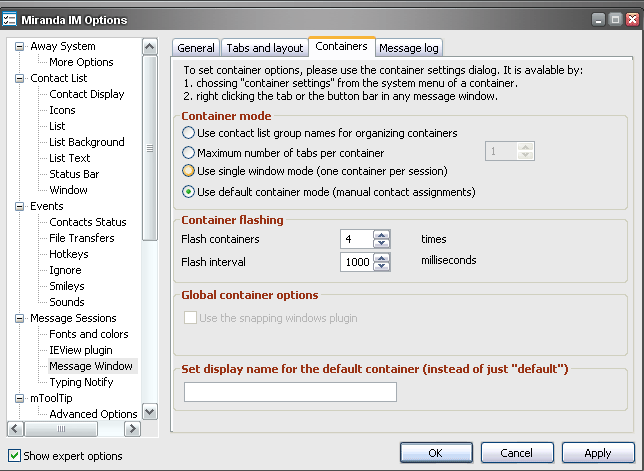Click the OK button
The image size is (644, 471).
tap(436, 453)
